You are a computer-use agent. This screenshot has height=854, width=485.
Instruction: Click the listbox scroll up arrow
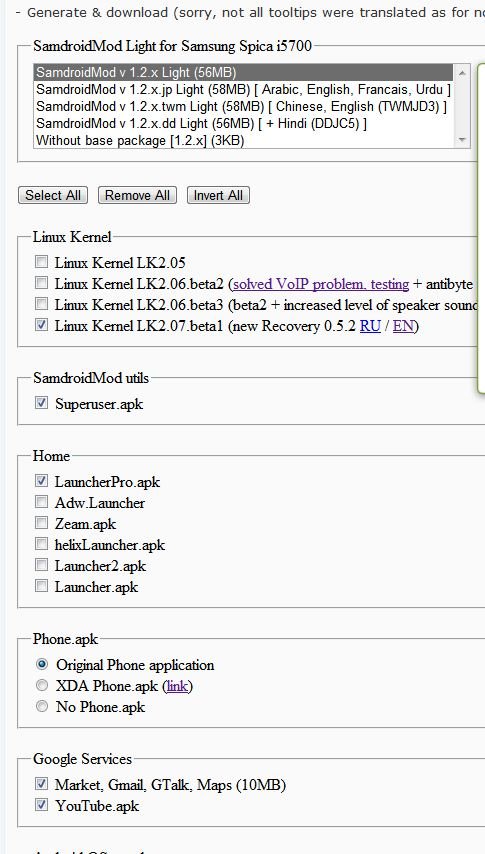(x=462, y=72)
